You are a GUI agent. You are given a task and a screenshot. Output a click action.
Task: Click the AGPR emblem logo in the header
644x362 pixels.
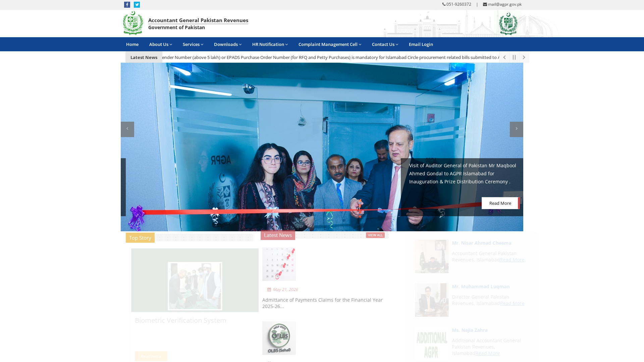(133, 23)
